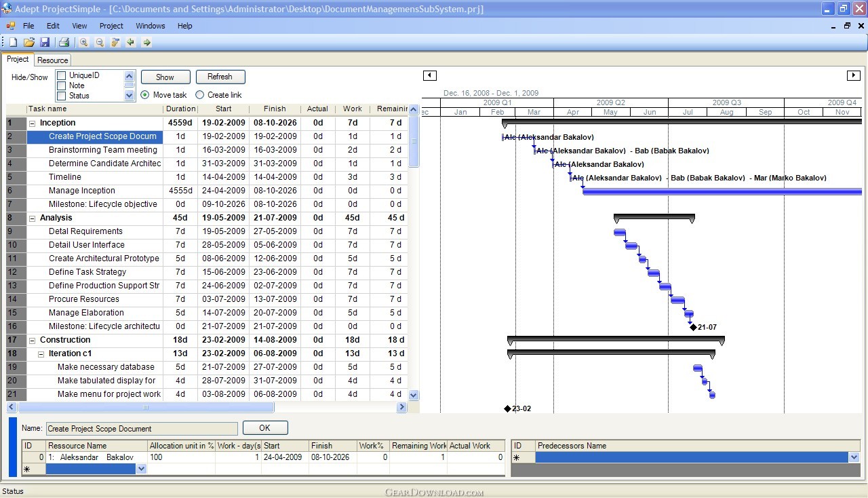Select the Make necessary database task

(95, 368)
